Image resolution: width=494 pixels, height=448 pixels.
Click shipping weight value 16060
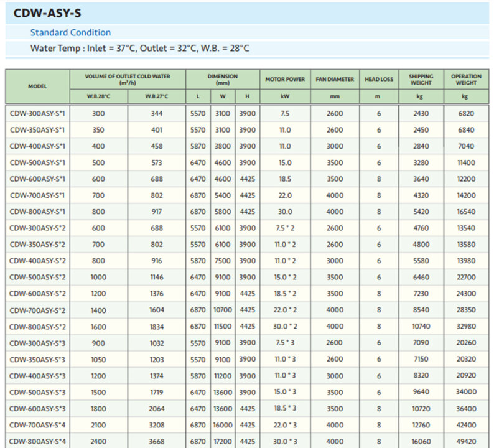pyautogui.click(x=421, y=441)
